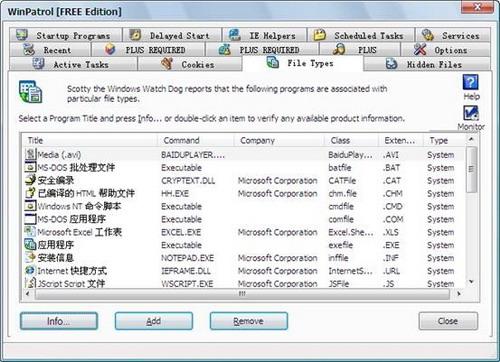Click the Delayed Start tab icon

click(x=135, y=35)
